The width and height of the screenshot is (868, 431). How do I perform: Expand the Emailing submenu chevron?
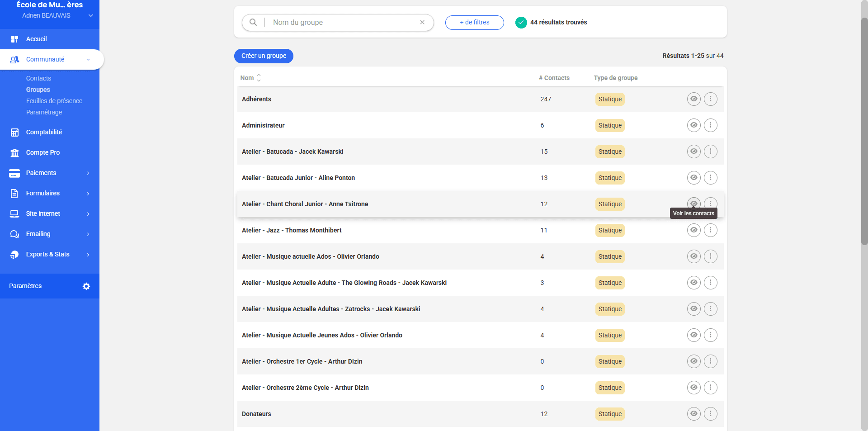pyautogui.click(x=88, y=234)
